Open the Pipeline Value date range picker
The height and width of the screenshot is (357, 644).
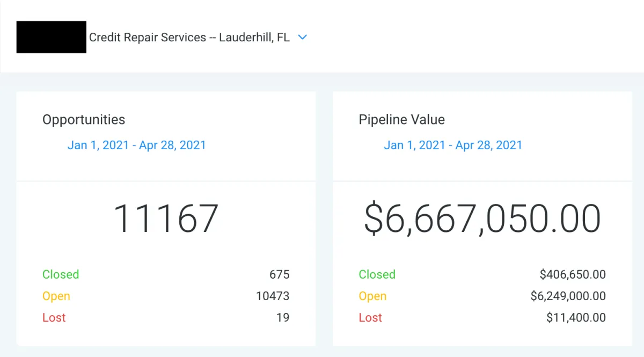point(453,145)
